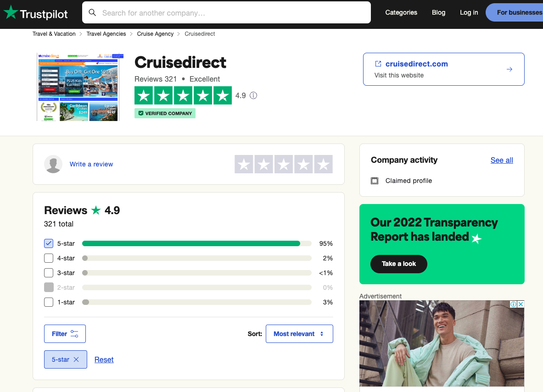Click the user avatar next to Write a review
The image size is (543, 392).
[53, 164]
